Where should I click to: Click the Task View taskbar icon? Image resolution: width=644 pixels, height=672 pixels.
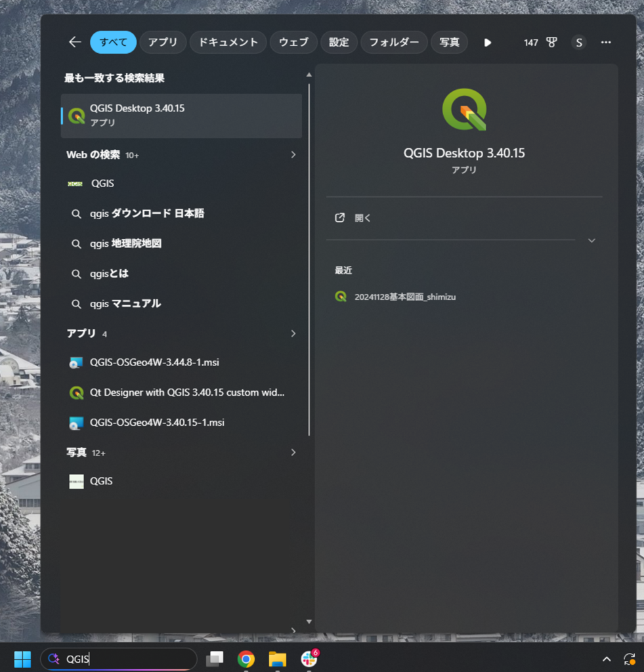click(x=215, y=659)
